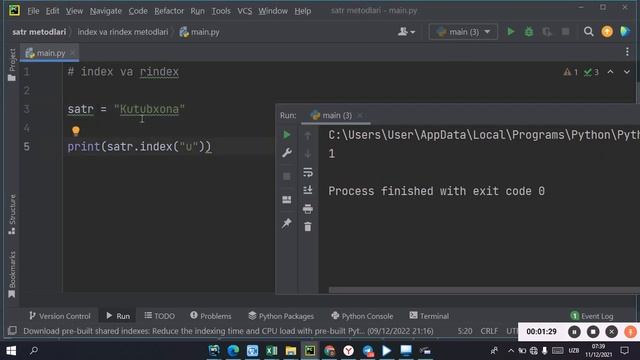
Task: Open the VCS menu
Action: click(244, 11)
